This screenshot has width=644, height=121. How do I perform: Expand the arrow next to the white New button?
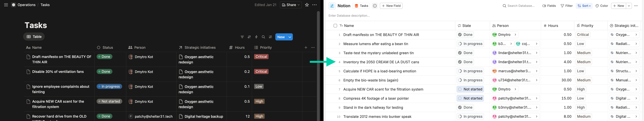(x=629, y=6)
